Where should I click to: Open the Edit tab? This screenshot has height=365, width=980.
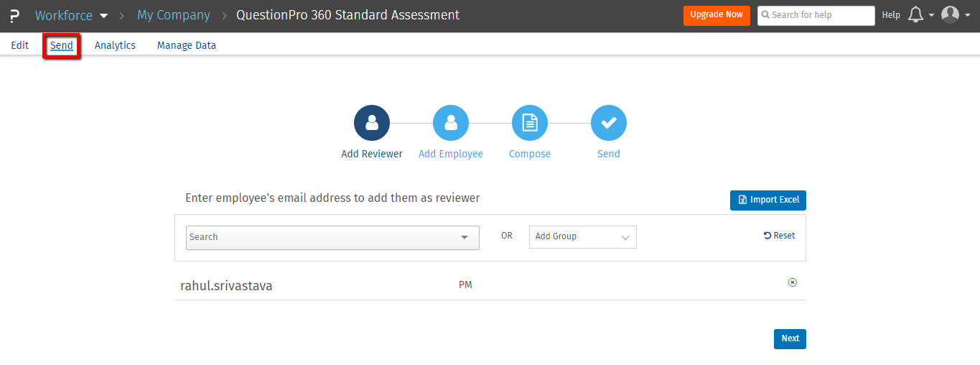click(20, 45)
